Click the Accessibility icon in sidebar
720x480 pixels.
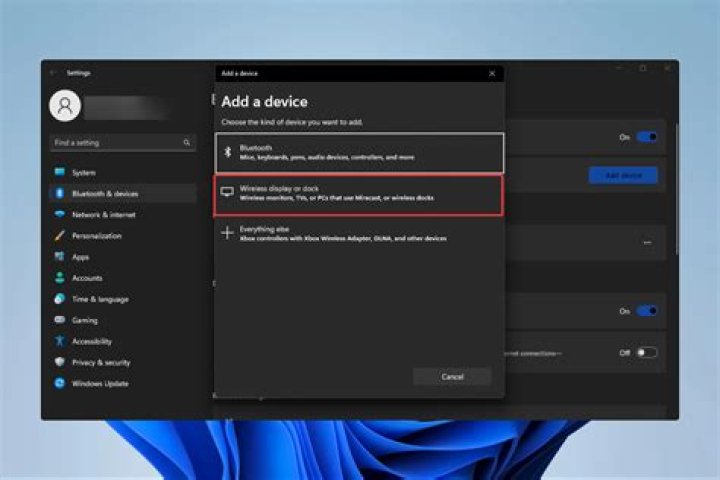tap(60, 341)
